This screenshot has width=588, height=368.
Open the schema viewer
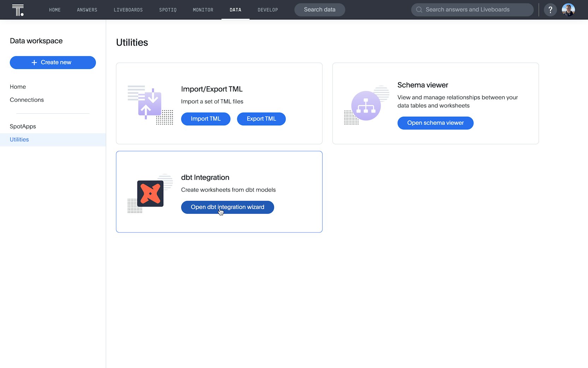(x=435, y=123)
